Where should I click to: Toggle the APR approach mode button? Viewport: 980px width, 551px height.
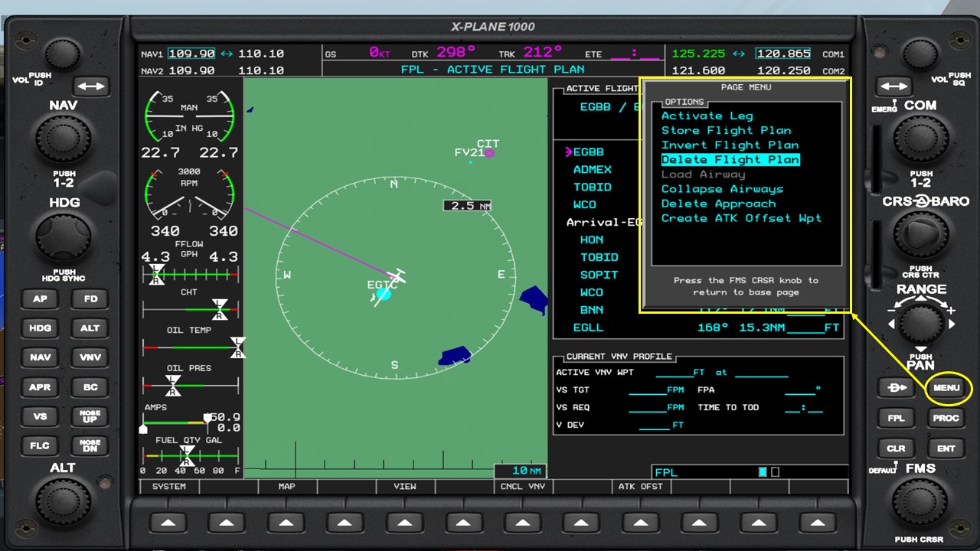click(40, 387)
